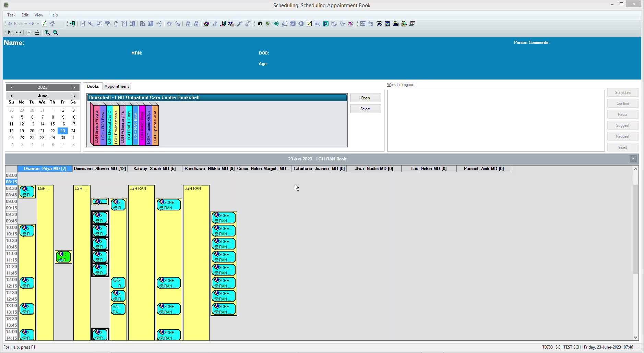644x353 pixels.
Task: Click the Open bookshelf button
Action: tap(366, 98)
